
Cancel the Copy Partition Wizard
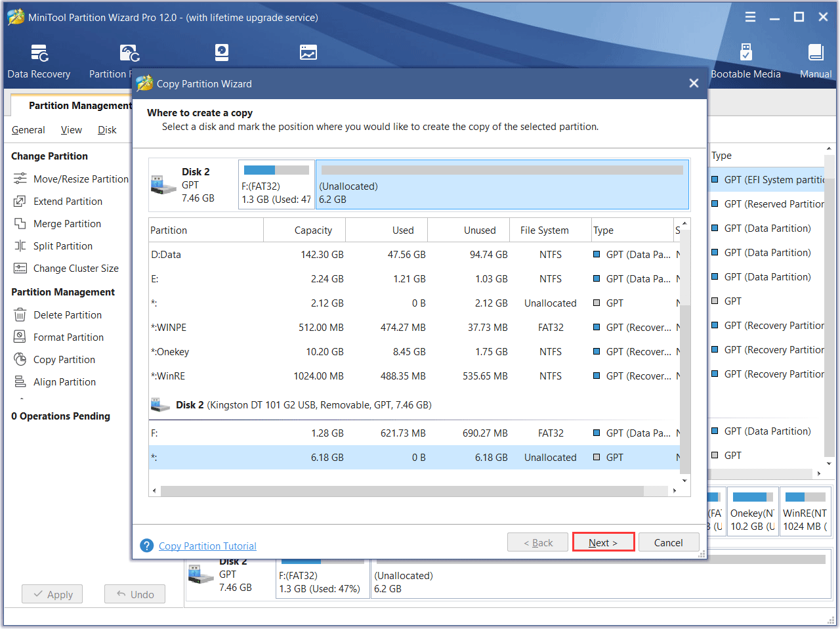click(x=668, y=542)
